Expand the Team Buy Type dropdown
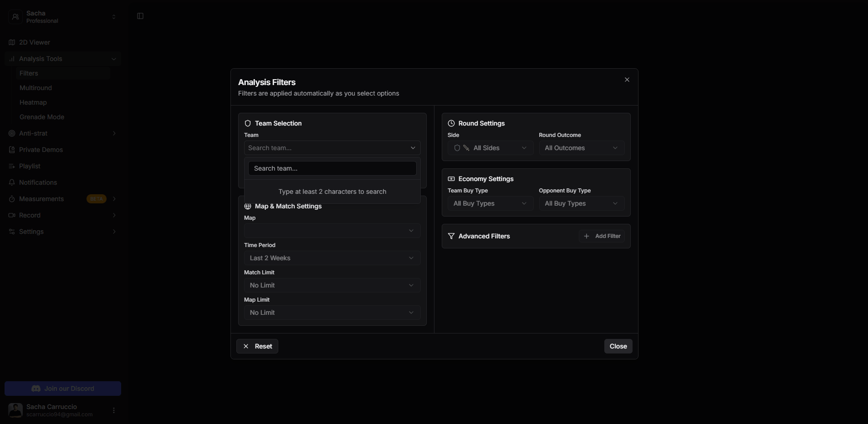Viewport: 868px width, 424px height. 490,203
